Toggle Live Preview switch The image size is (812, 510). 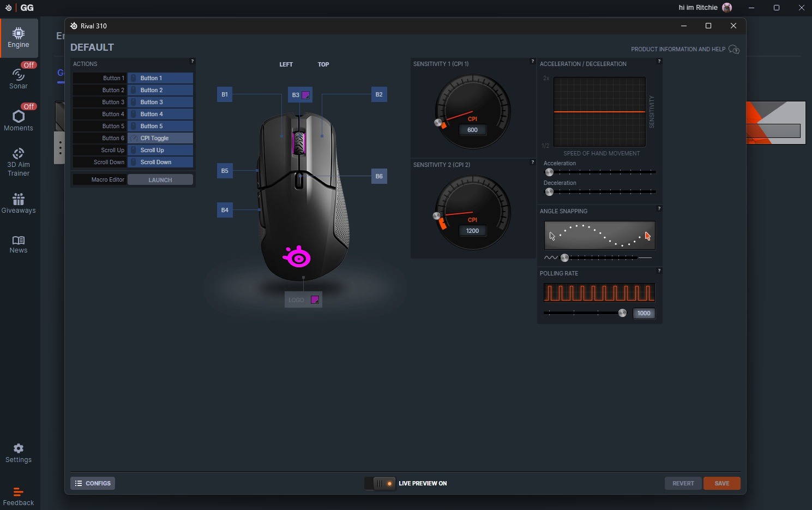point(380,483)
